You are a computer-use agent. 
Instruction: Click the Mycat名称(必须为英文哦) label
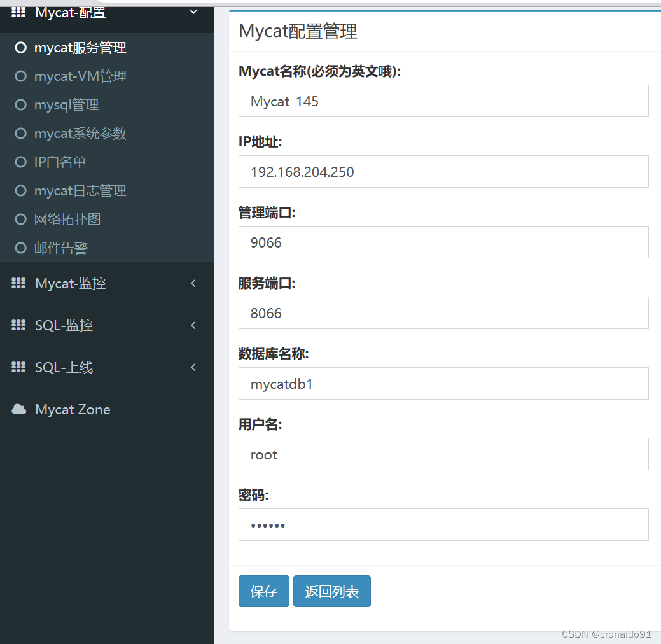coord(319,71)
